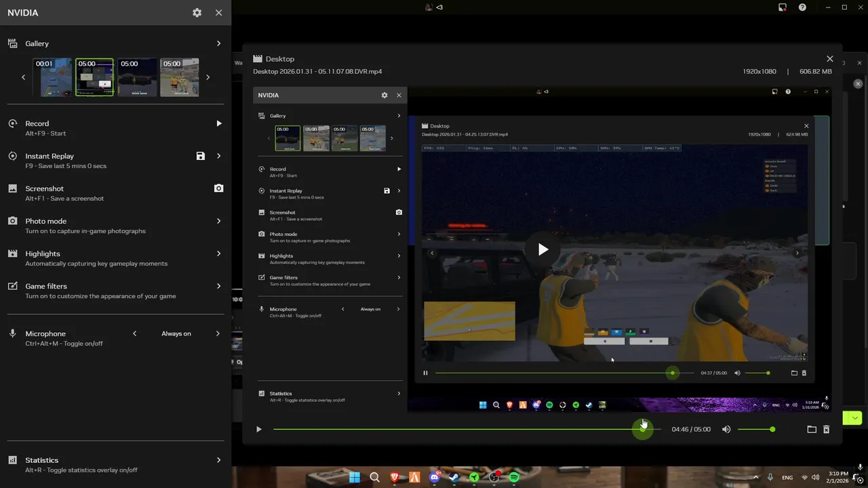Open the dark car 05:00 gallery thumbnail
The image size is (868, 488).
[137, 77]
